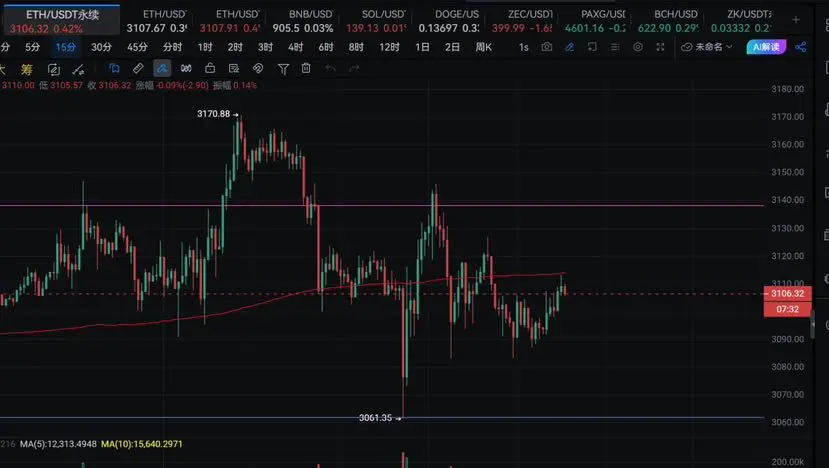Image resolution: width=829 pixels, height=468 pixels.
Task: Click the share icon next to AI解读
Action: [x=800, y=47]
